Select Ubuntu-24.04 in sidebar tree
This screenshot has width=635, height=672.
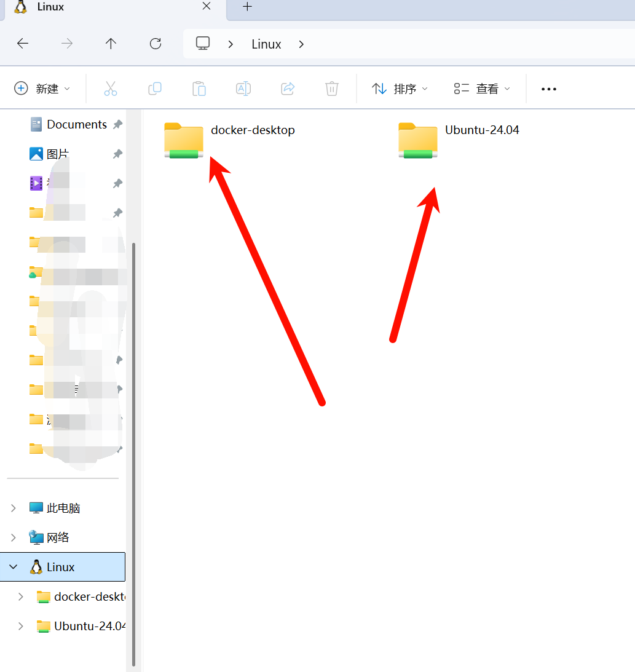81,626
